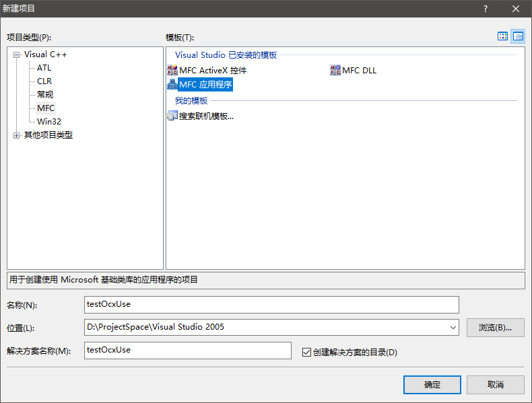Open the 位置 path dropdown

tap(453, 328)
